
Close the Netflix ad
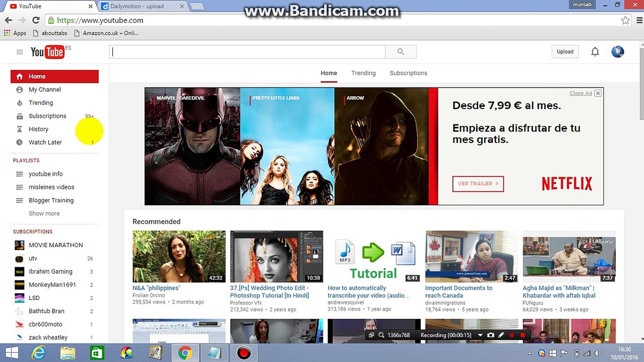click(x=598, y=93)
